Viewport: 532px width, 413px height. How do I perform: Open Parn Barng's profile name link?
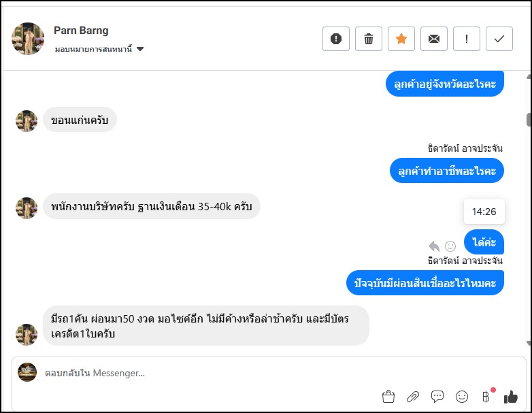click(81, 31)
